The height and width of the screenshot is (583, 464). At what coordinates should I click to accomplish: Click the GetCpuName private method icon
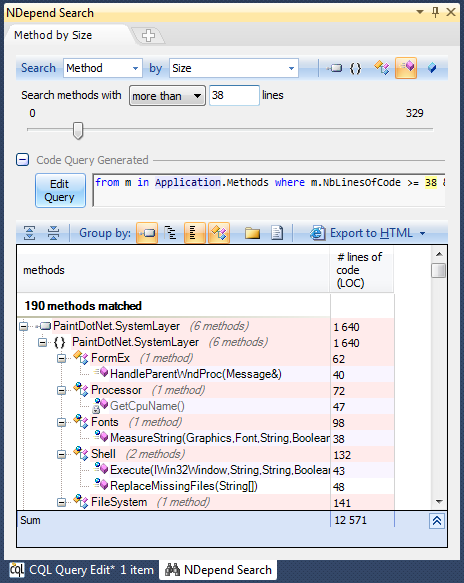click(x=100, y=406)
